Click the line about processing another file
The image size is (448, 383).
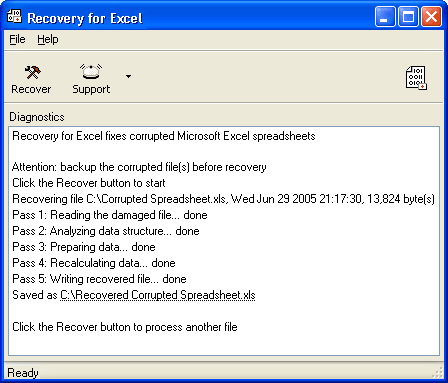(125, 327)
